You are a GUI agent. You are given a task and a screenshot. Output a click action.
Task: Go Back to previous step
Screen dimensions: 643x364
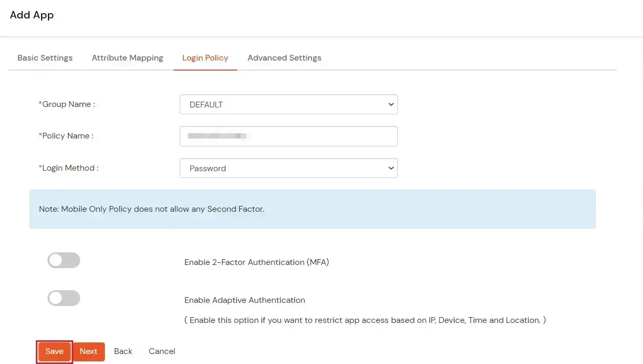(x=123, y=351)
